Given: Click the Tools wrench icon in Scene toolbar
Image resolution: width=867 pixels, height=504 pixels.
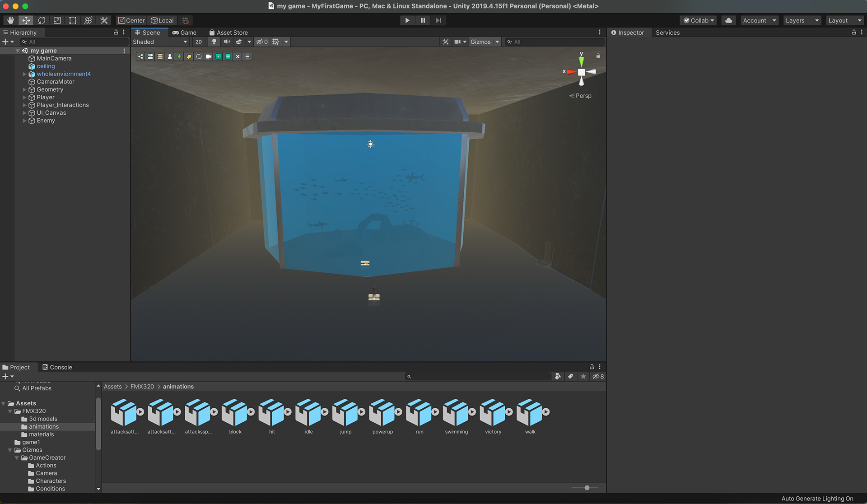Looking at the screenshot, I should tap(446, 42).
